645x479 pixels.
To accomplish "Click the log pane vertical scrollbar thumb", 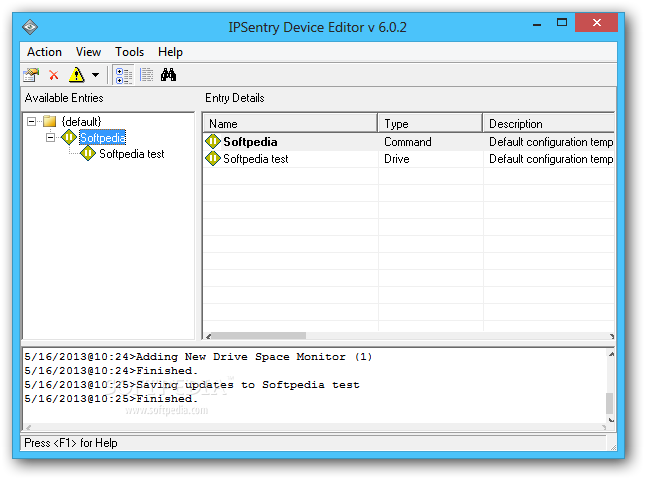I will tap(610, 403).
